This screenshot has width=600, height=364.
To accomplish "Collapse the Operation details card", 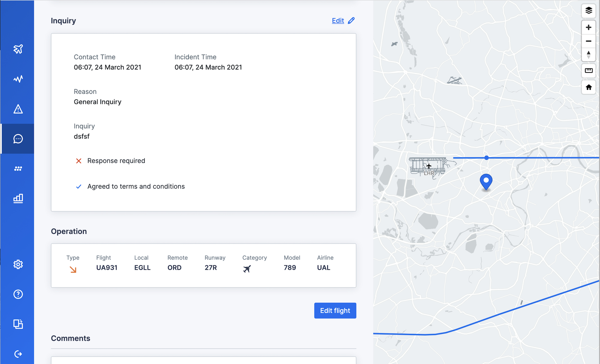I will [69, 231].
